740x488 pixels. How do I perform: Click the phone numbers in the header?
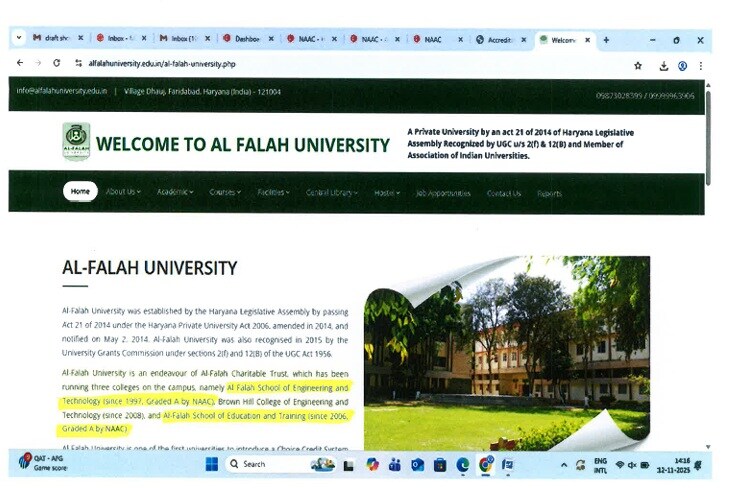[x=645, y=95]
